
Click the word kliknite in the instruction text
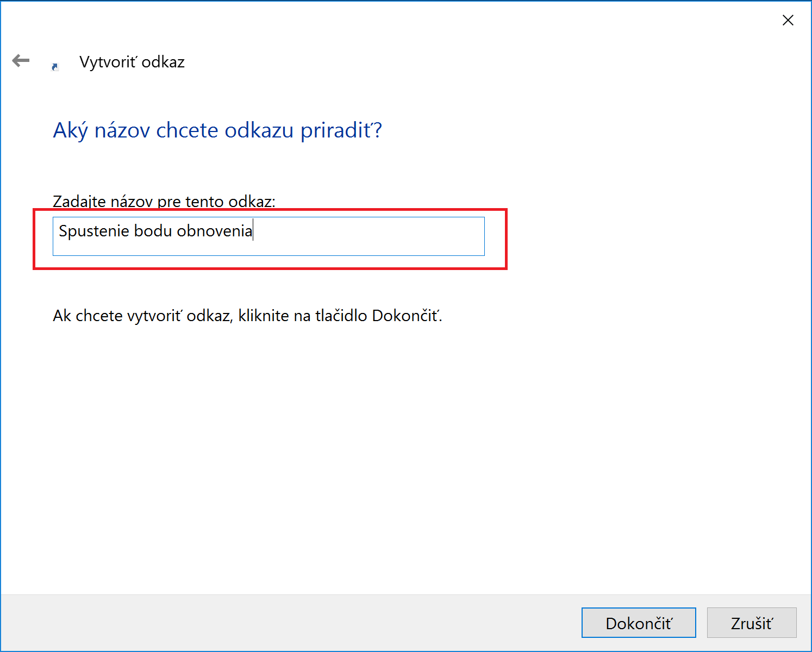[x=264, y=316]
